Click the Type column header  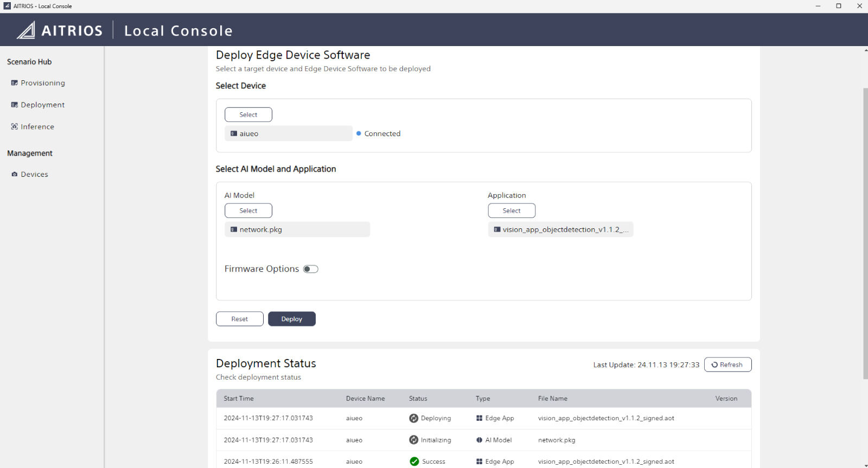(483, 399)
